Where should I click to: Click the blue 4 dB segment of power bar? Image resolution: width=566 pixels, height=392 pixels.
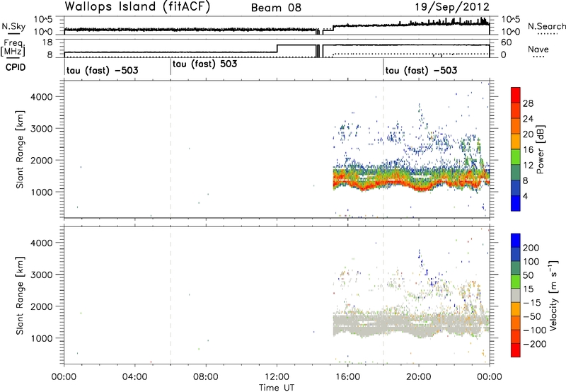click(516, 203)
